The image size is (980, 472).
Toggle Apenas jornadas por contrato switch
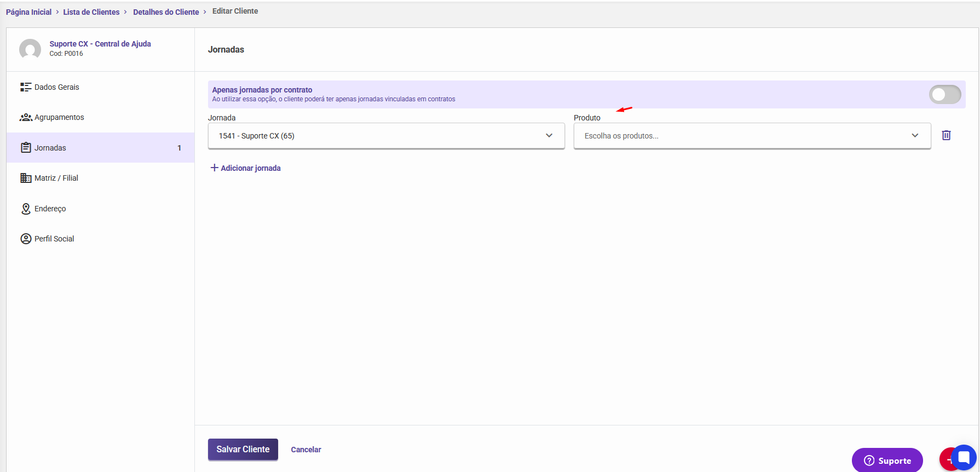pos(945,94)
